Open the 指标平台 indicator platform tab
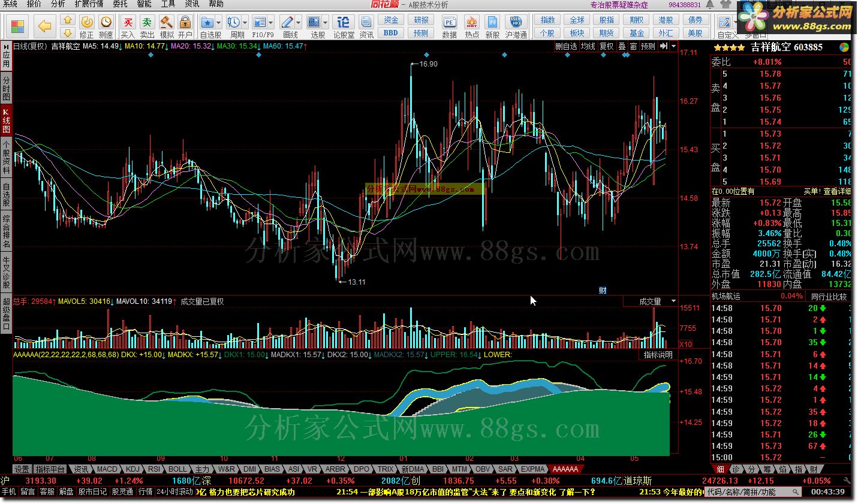Viewport: 858px width, 504px height. click(50, 469)
